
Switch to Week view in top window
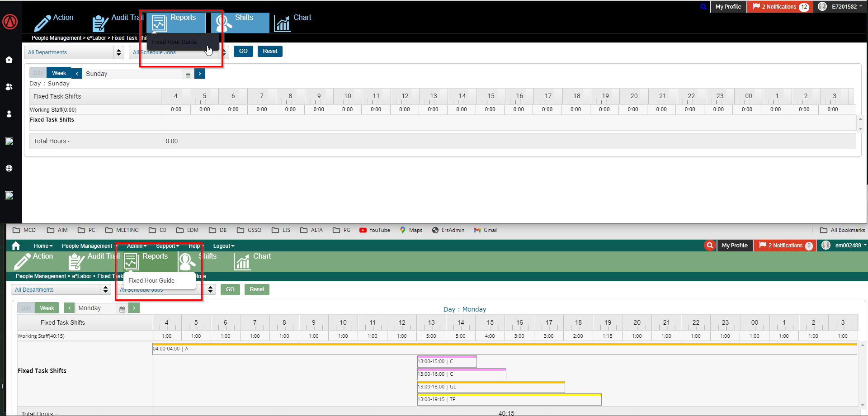tap(59, 73)
